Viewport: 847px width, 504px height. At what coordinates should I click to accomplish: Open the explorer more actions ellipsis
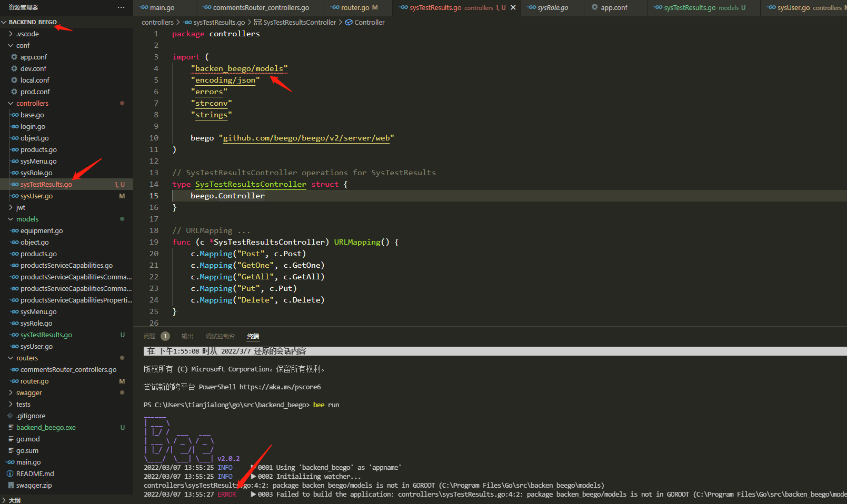point(121,7)
